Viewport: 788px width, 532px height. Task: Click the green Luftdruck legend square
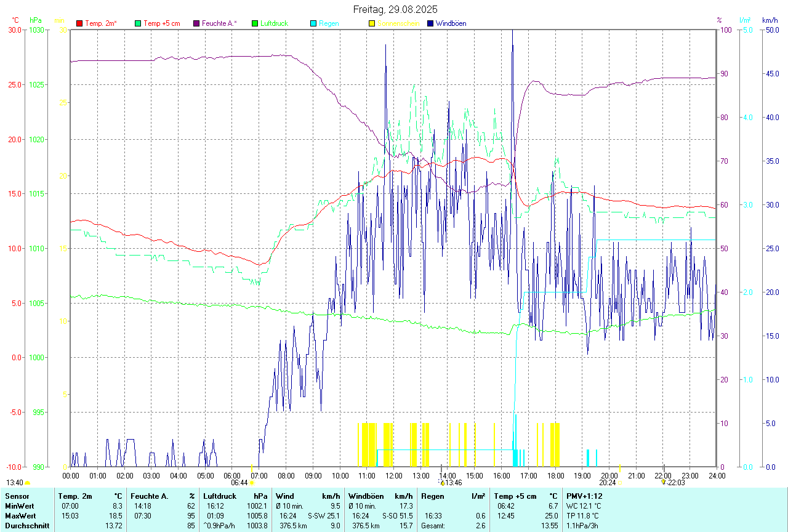pos(255,23)
